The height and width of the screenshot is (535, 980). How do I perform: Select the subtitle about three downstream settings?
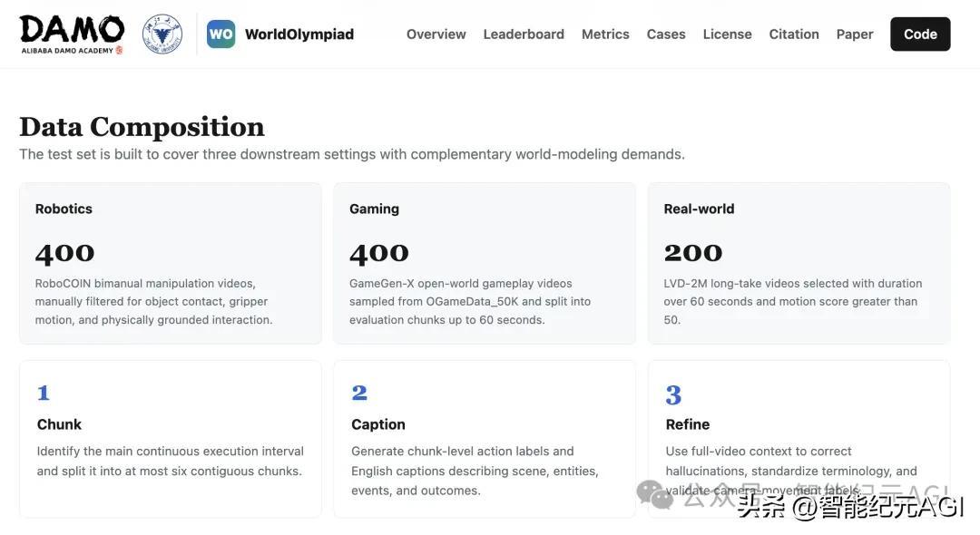coord(352,154)
